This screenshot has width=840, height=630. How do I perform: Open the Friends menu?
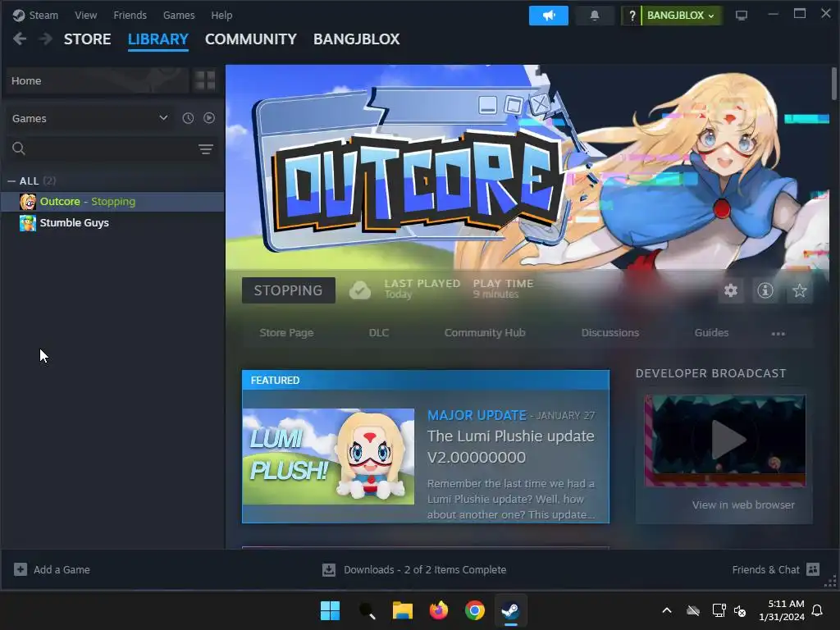(130, 15)
